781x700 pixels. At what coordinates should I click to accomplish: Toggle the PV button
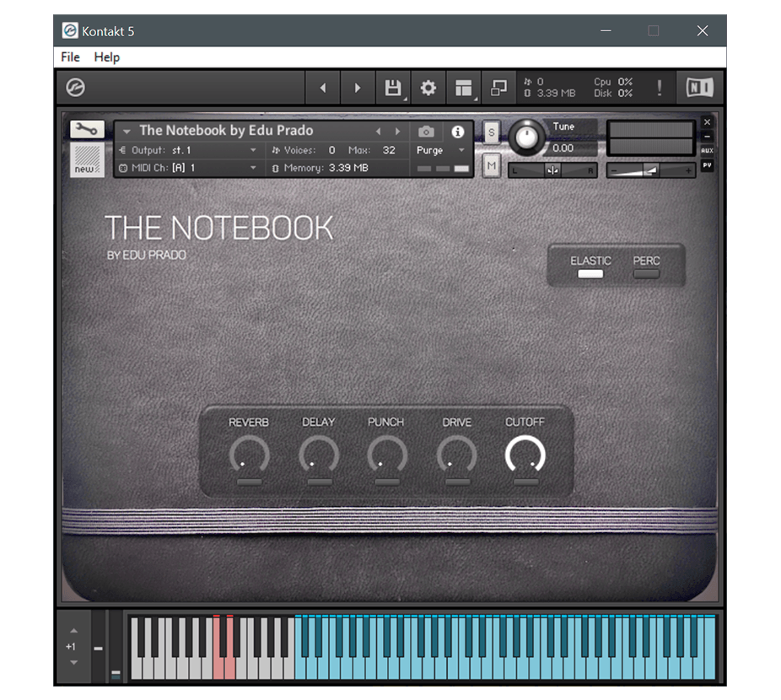click(708, 165)
